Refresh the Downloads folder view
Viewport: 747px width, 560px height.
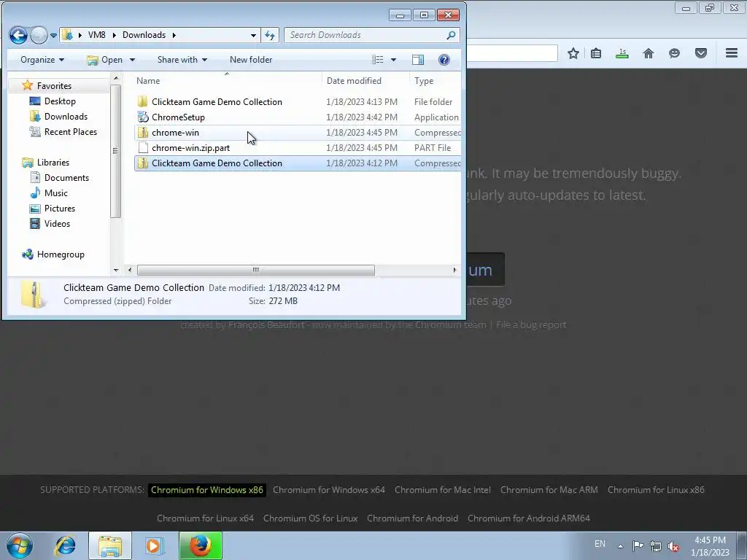[x=270, y=35]
